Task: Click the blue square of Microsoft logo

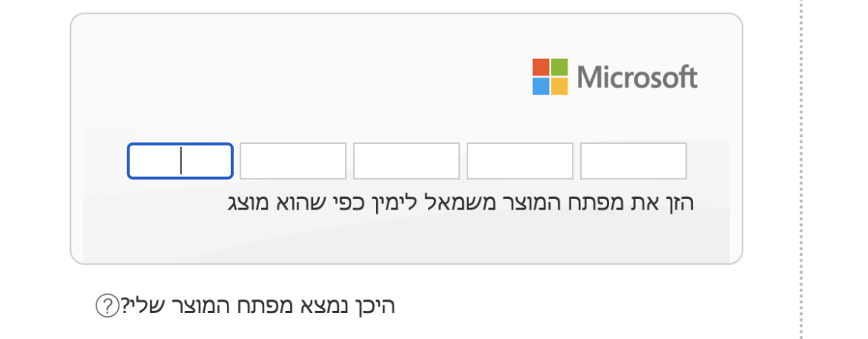Action: pos(541,85)
